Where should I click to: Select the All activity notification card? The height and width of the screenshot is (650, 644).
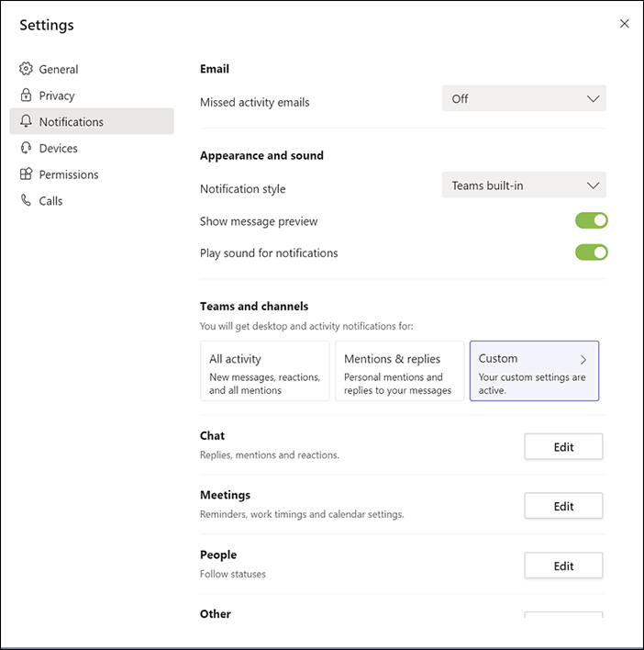tap(264, 371)
